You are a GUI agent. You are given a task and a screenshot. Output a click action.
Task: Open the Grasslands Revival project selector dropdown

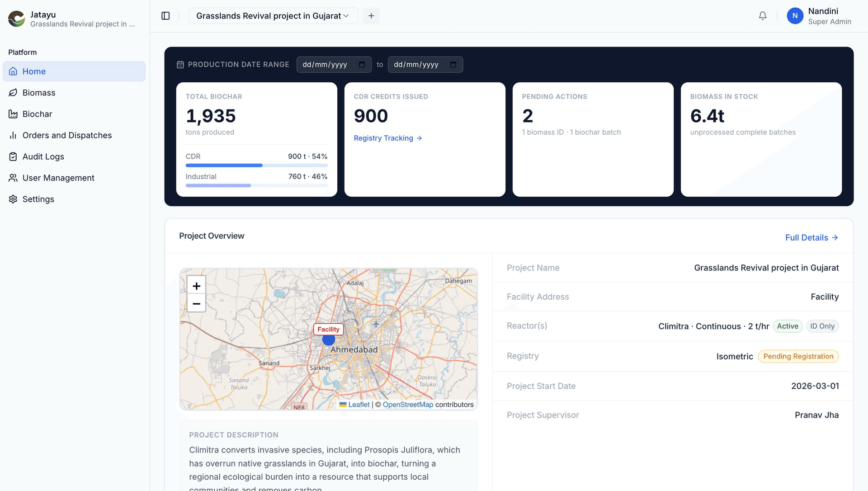tap(273, 15)
